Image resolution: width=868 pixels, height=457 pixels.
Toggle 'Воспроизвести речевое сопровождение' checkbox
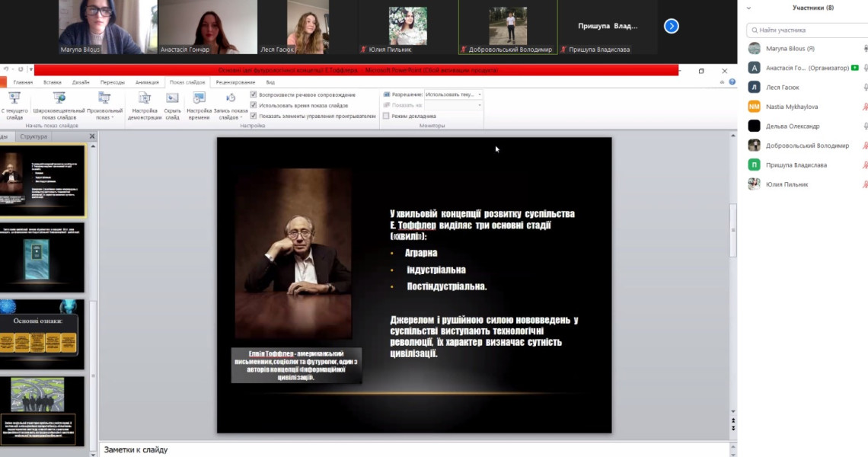pyautogui.click(x=253, y=94)
